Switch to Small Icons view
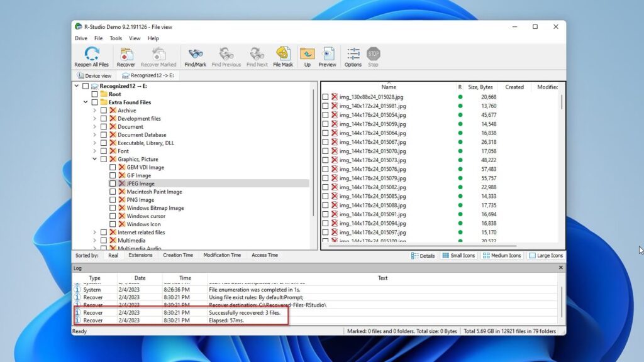 pyautogui.click(x=458, y=256)
